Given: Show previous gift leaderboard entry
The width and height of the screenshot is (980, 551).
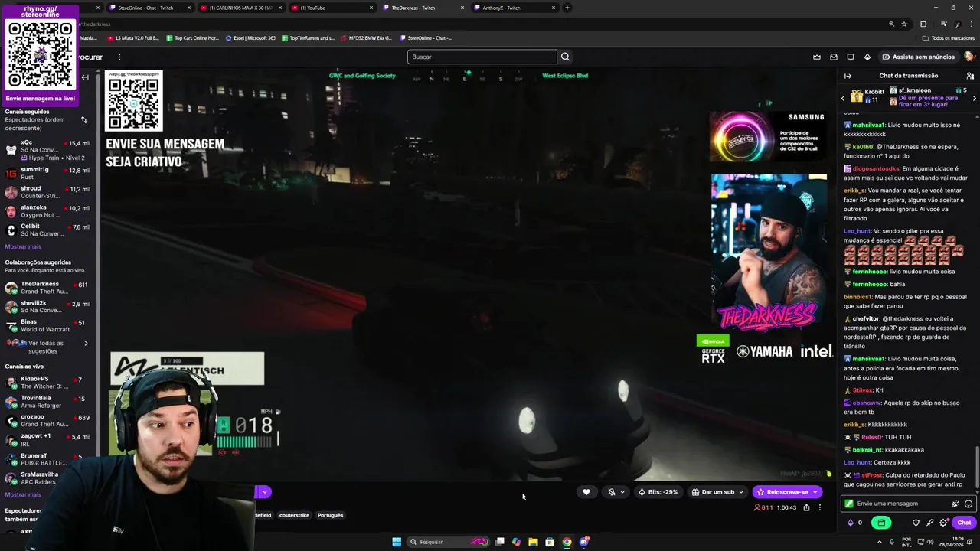Looking at the screenshot, I should point(843,98).
